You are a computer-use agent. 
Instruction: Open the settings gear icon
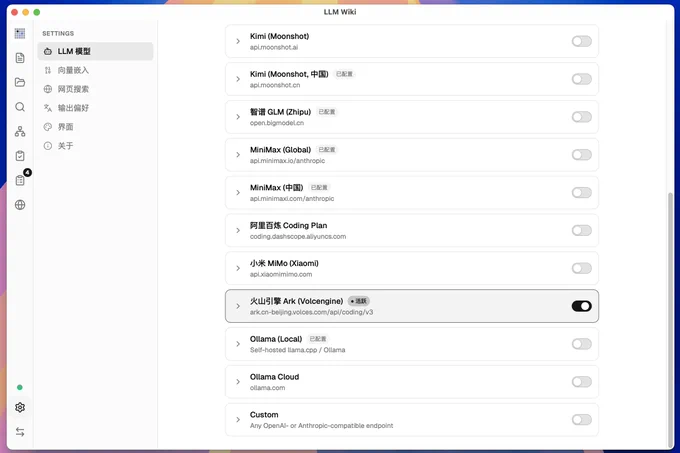point(20,407)
